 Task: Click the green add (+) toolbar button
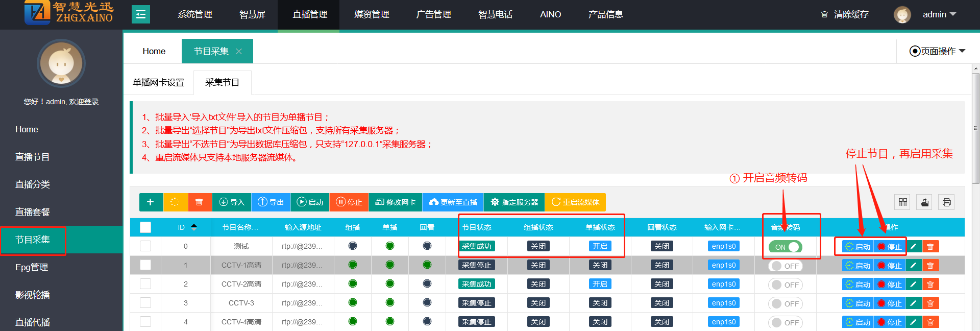(151, 202)
